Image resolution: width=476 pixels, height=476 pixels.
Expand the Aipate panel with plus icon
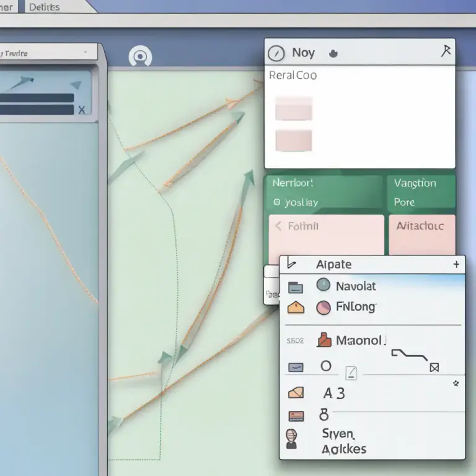[x=456, y=265]
